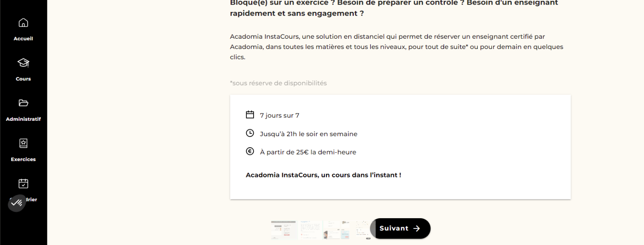Select the Exercices sidebar label
This screenshot has height=245, width=644.
(23, 160)
